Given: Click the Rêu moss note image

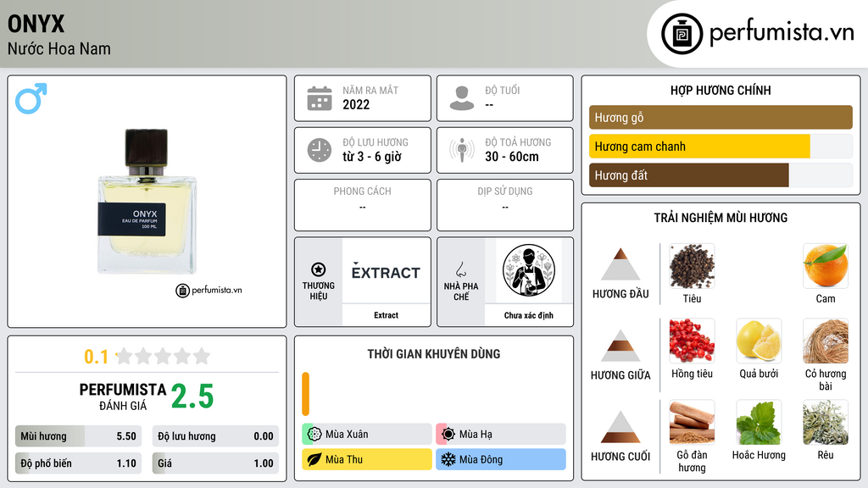Looking at the screenshot, I should click(x=826, y=422).
